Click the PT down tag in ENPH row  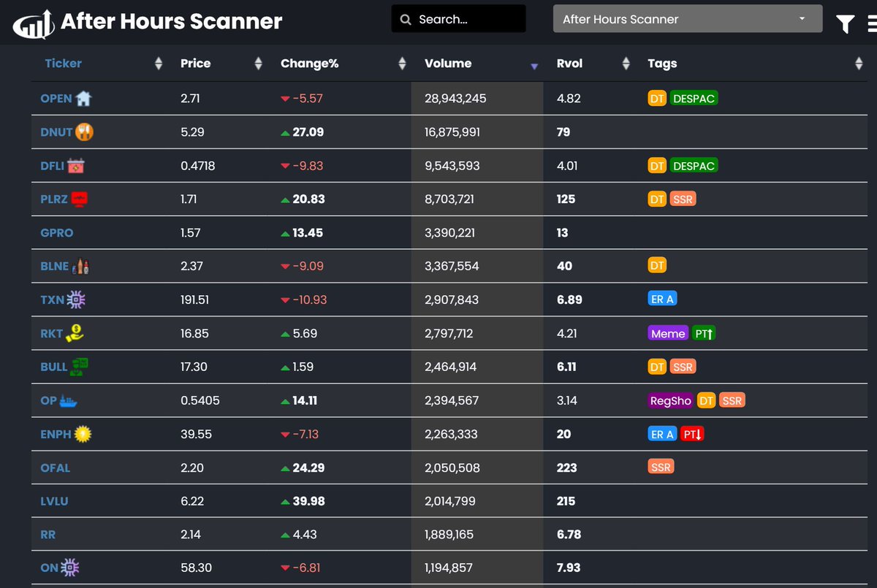pos(692,434)
